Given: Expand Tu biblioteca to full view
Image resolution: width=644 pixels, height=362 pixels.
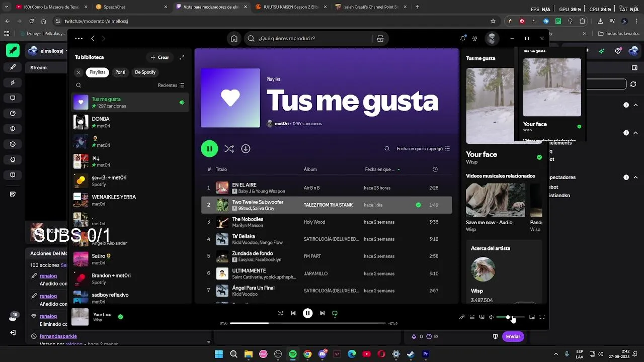Looking at the screenshot, I should (182, 57).
